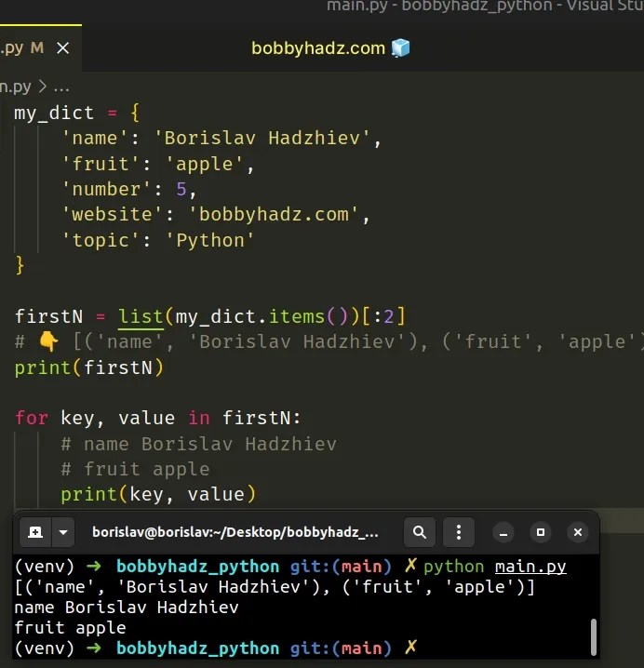Open the terminal three-dot menu
The height and width of the screenshot is (668, 644).
click(x=459, y=532)
